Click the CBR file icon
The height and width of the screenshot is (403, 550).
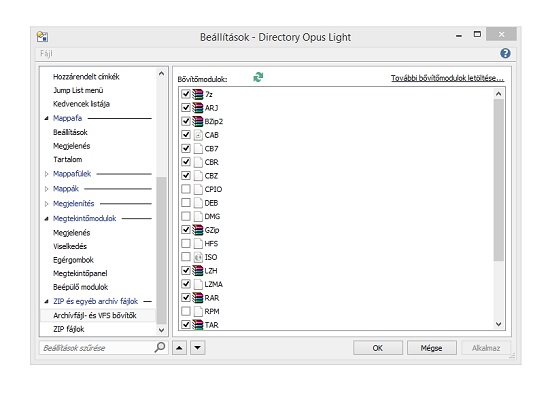pos(199,162)
